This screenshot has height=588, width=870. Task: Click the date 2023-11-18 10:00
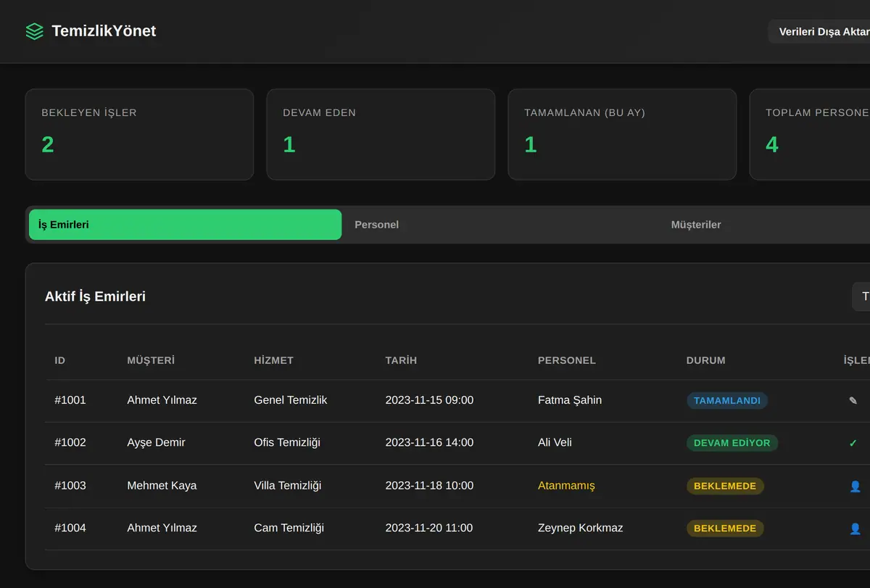429,486
